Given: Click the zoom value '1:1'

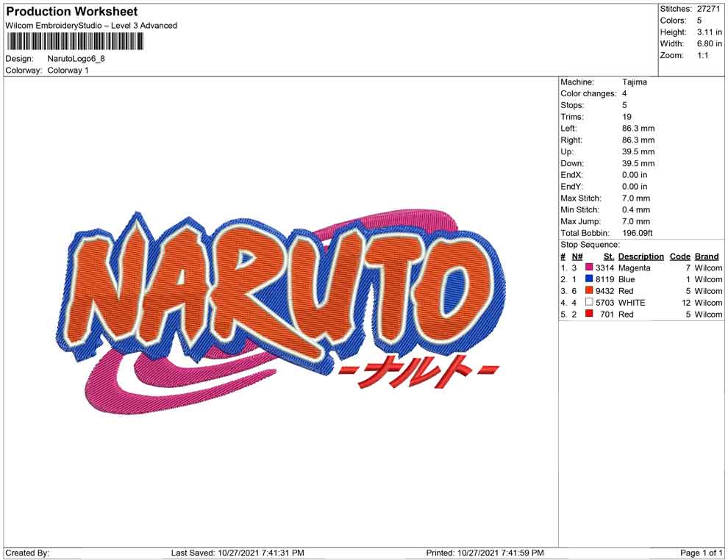Looking at the screenshot, I should pos(703,55).
